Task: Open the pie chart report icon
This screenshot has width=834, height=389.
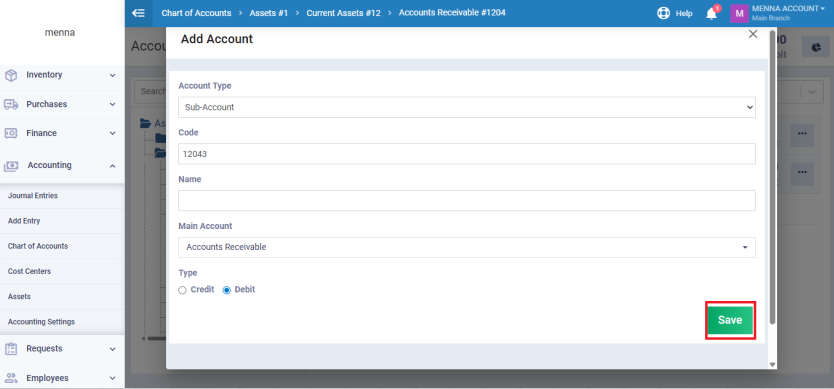Action: 816,48
